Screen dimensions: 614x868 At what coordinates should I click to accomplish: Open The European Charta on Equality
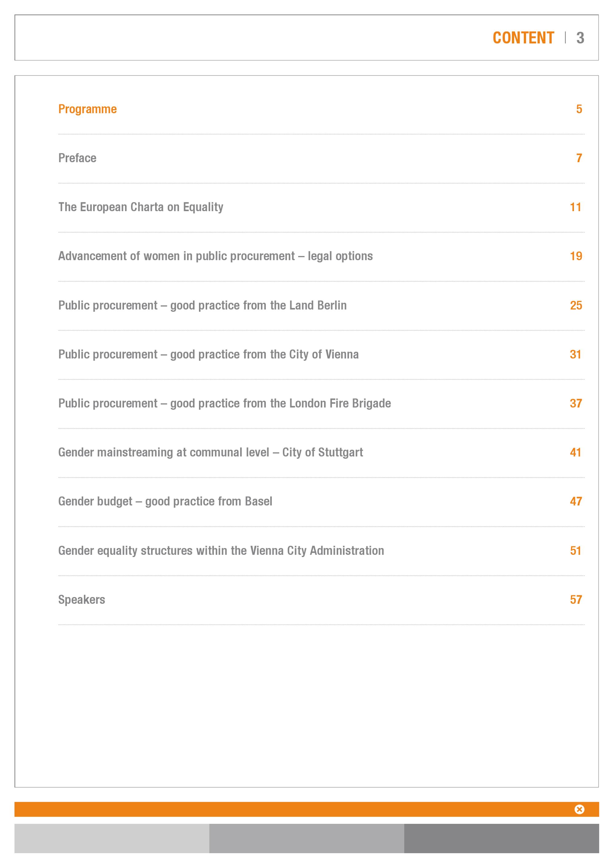[x=141, y=207]
